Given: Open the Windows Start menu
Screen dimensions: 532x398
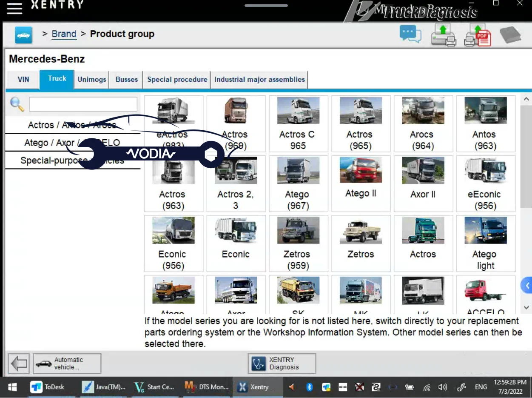Looking at the screenshot, I should click(x=13, y=387).
